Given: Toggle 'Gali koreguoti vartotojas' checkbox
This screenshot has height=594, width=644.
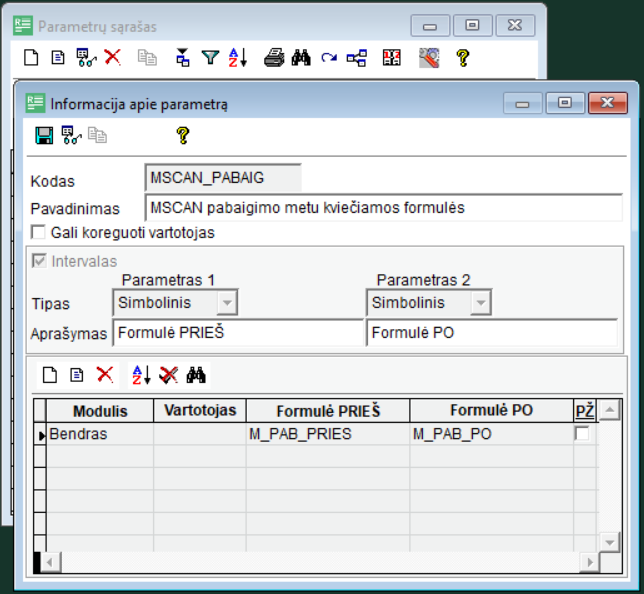Looking at the screenshot, I should click(39, 232).
